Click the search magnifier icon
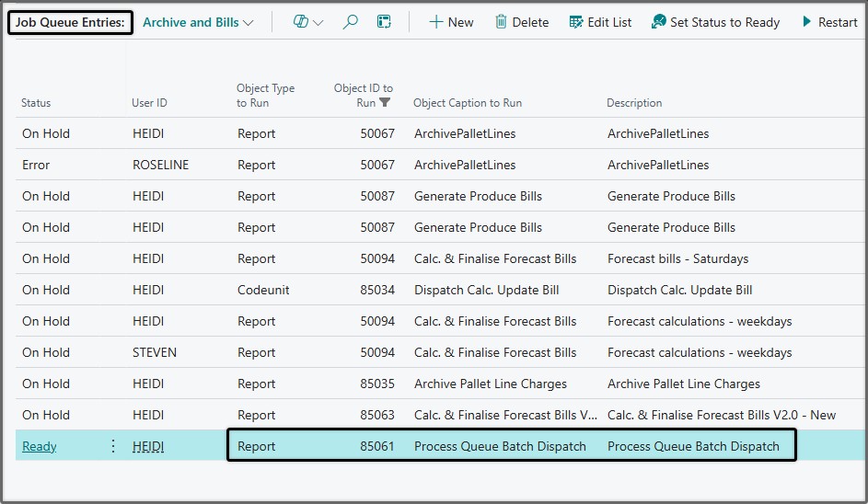868x504 pixels. (350, 22)
